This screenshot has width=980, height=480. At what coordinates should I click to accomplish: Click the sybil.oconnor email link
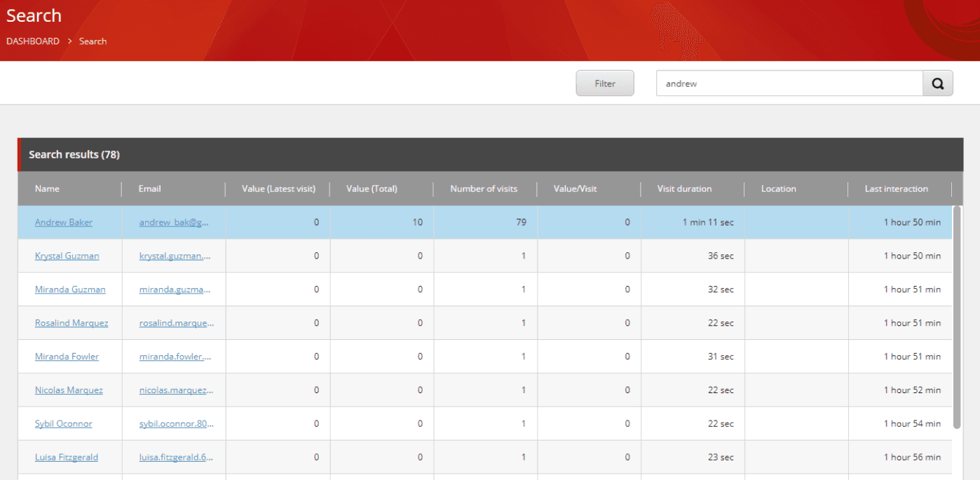177,424
